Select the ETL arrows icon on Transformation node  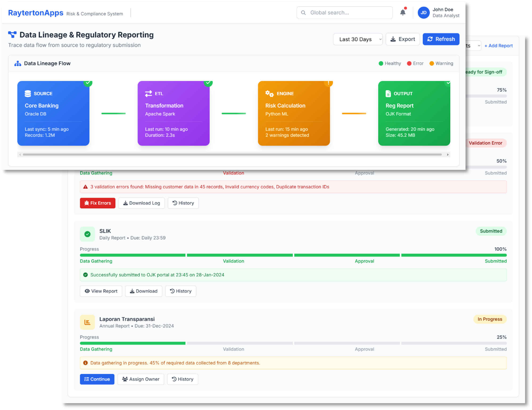click(x=148, y=93)
